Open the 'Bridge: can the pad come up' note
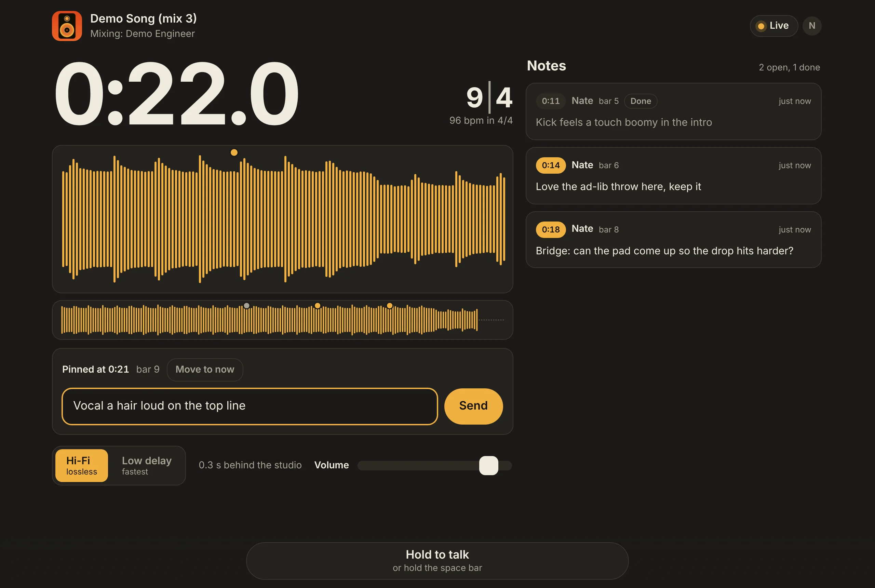Image resolution: width=875 pixels, height=588 pixels. 673,240
